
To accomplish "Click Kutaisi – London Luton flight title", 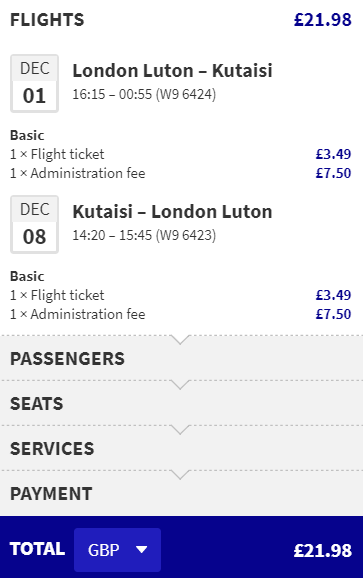I will (172, 212).
